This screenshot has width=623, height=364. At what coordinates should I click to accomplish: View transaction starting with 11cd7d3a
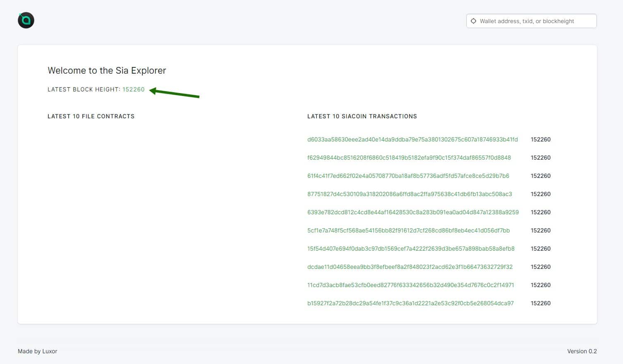411,285
